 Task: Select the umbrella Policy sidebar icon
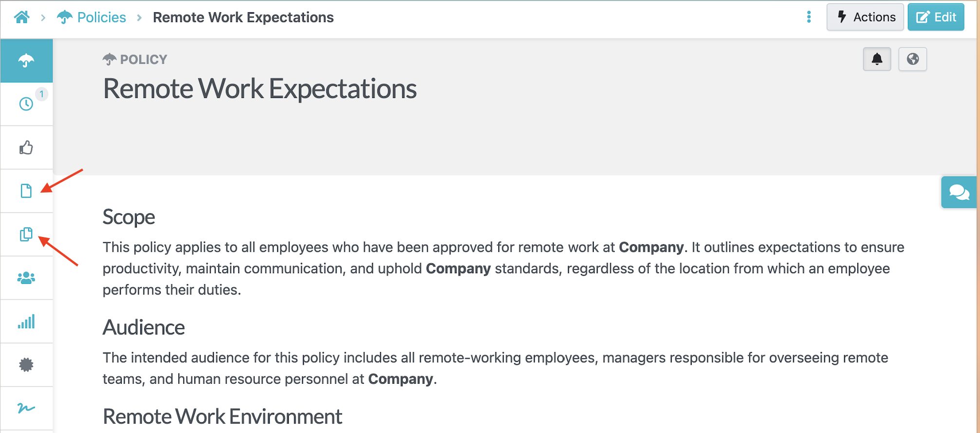(x=26, y=60)
